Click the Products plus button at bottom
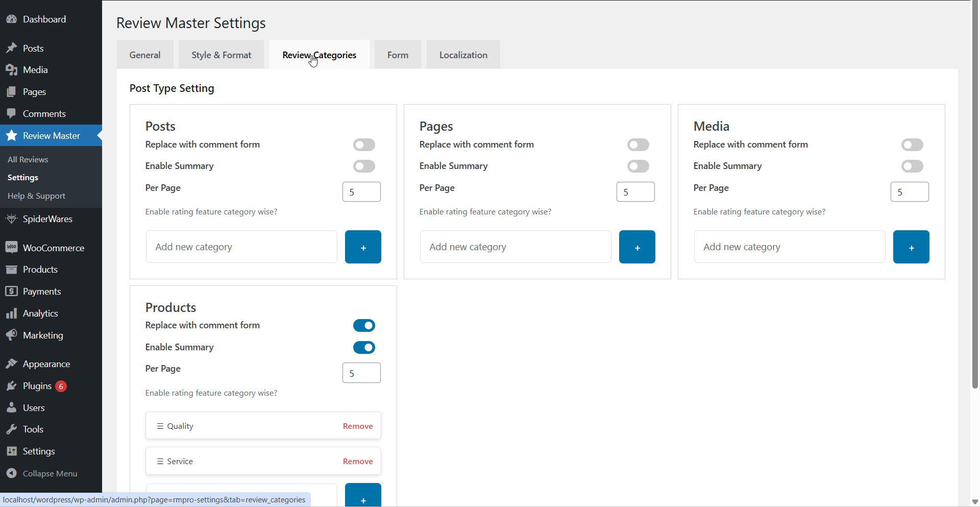The width and height of the screenshot is (980, 507). (x=363, y=495)
